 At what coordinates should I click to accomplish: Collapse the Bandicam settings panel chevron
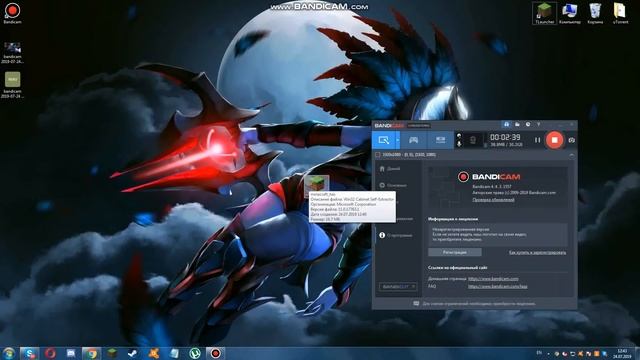(571, 156)
